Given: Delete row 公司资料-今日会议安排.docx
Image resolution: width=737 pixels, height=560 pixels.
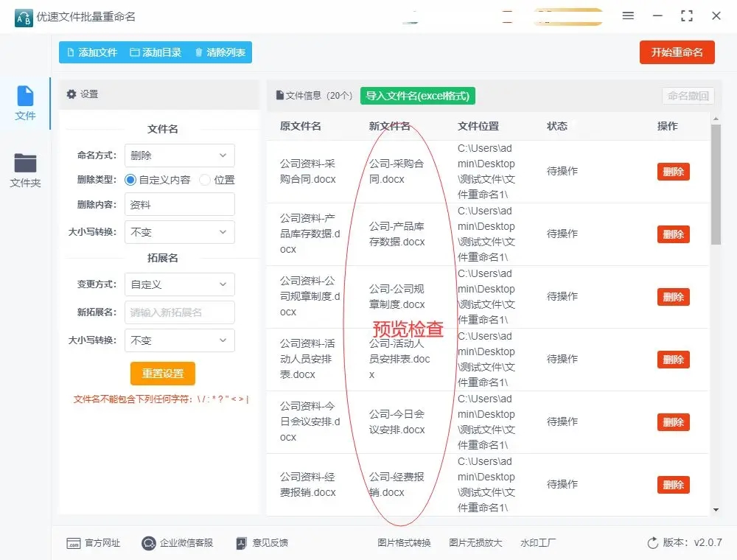Looking at the screenshot, I should pos(673,422).
